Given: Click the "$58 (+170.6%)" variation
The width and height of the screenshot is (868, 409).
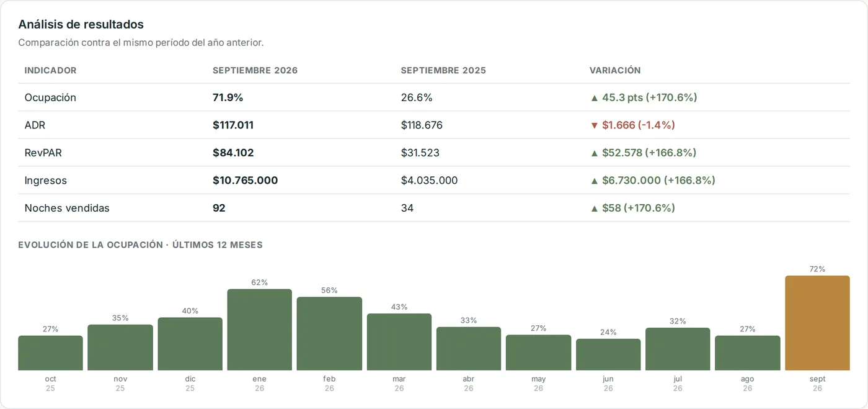Looking at the screenshot, I should (632, 208).
